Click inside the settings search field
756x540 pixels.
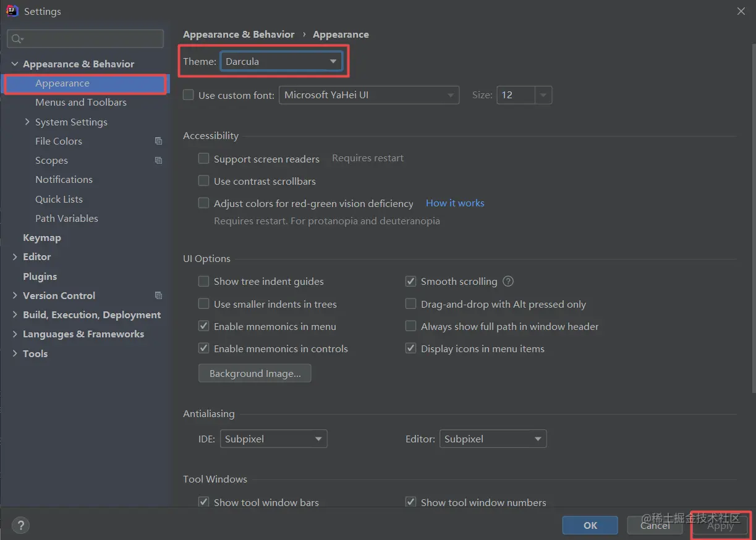point(85,38)
